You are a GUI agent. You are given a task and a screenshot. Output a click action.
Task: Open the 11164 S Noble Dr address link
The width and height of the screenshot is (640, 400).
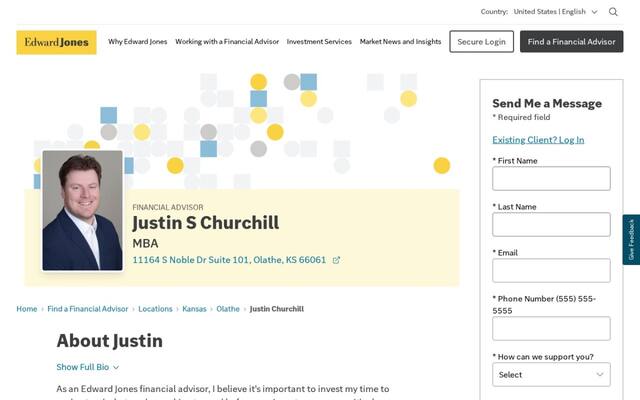(x=229, y=260)
